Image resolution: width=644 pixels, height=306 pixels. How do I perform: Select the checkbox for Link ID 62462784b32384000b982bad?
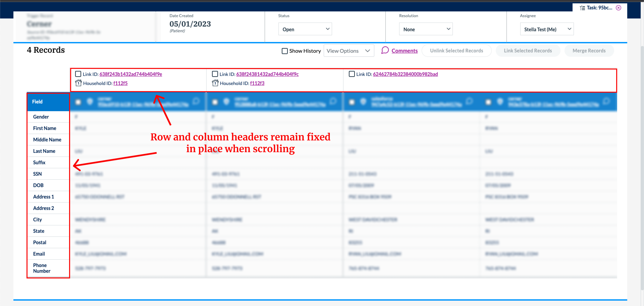pos(352,74)
